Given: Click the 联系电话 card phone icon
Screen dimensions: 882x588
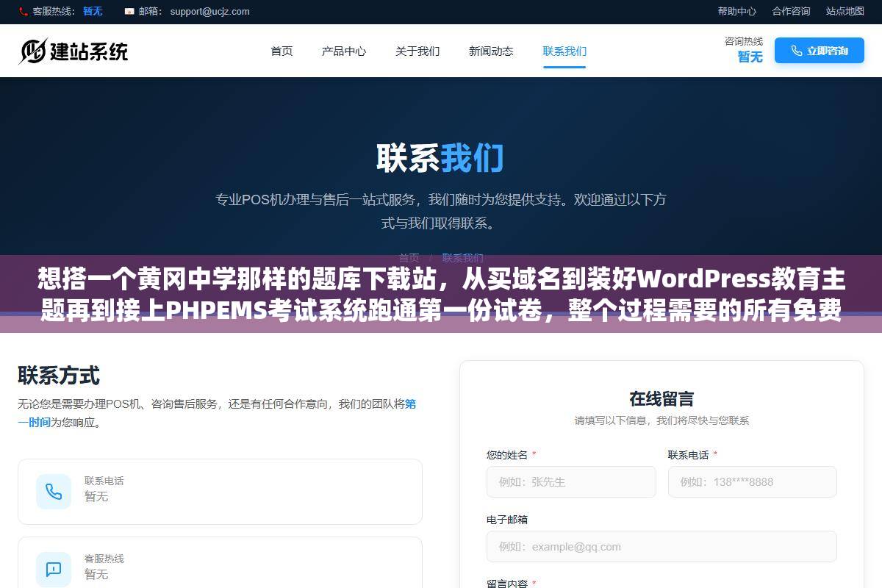Looking at the screenshot, I should point(54,492).
